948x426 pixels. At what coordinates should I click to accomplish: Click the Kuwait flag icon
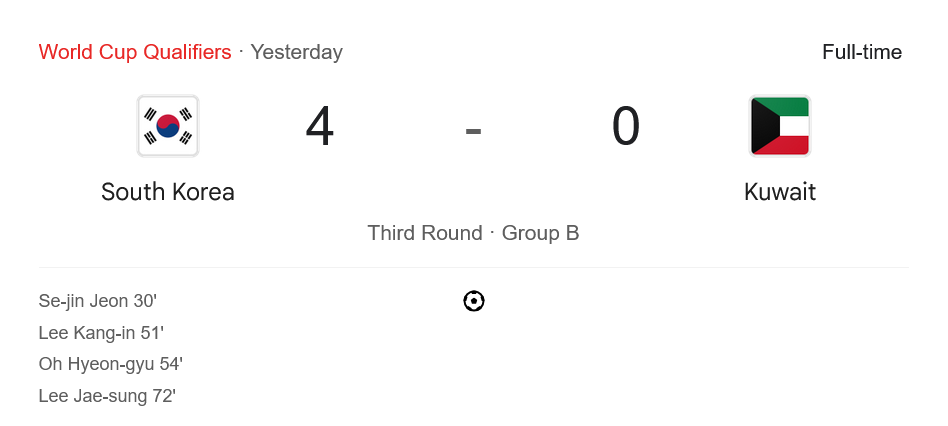(779, 126)
